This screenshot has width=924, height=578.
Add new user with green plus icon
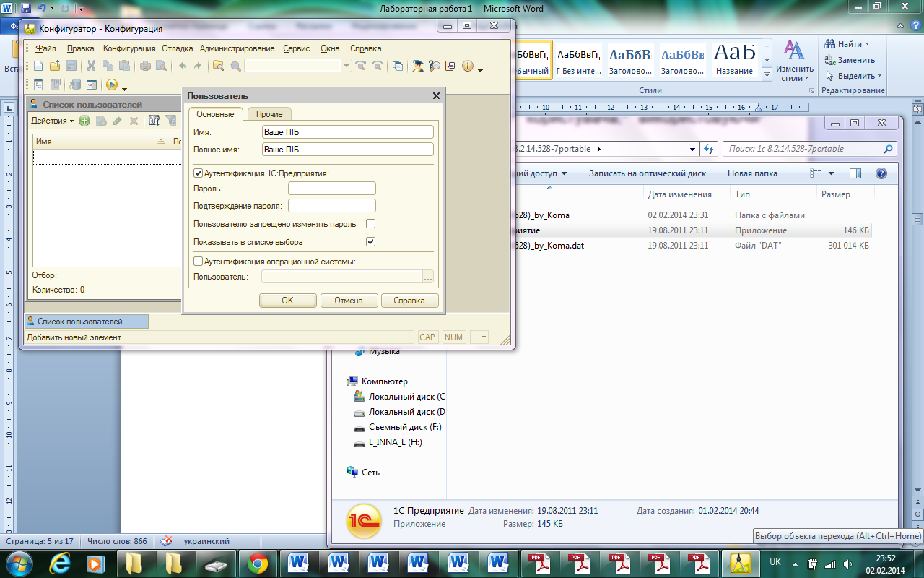click(x=84, y=121)
